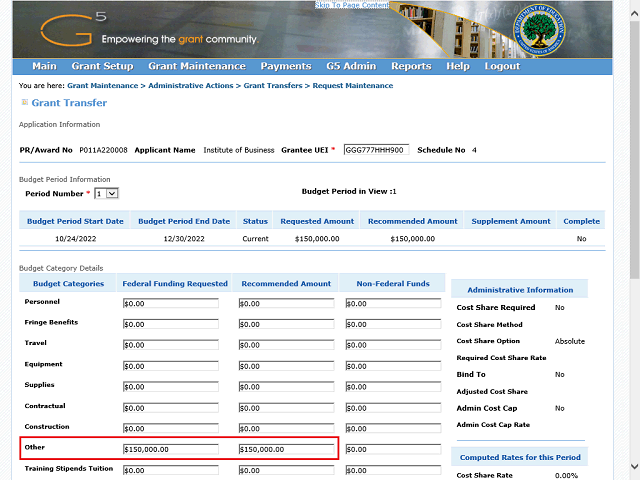The width and height of the screenshot is (640, 480).
Task: Click Skip To Page Content link
Action: 352,5
